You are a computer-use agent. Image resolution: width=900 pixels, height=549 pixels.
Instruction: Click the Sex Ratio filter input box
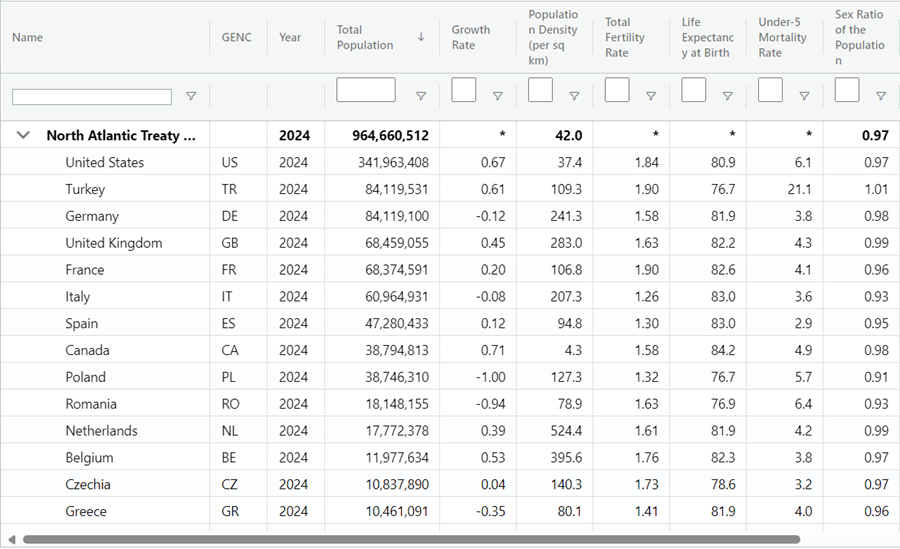(847, 90)
